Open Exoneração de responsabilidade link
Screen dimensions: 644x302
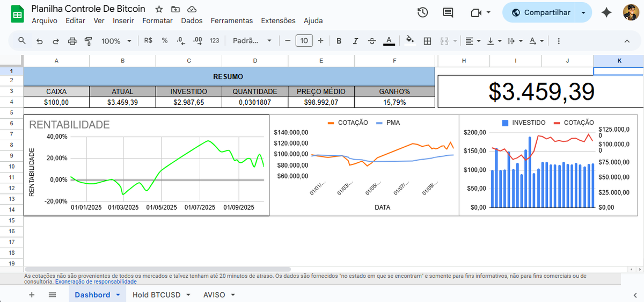96,282
